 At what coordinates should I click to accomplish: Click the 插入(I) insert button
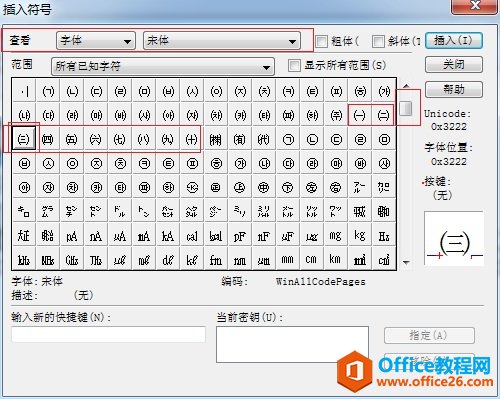(454, 41)
